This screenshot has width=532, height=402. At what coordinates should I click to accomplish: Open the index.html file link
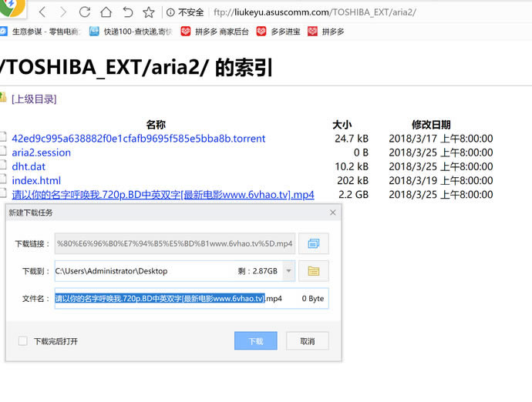pos(35,180)
